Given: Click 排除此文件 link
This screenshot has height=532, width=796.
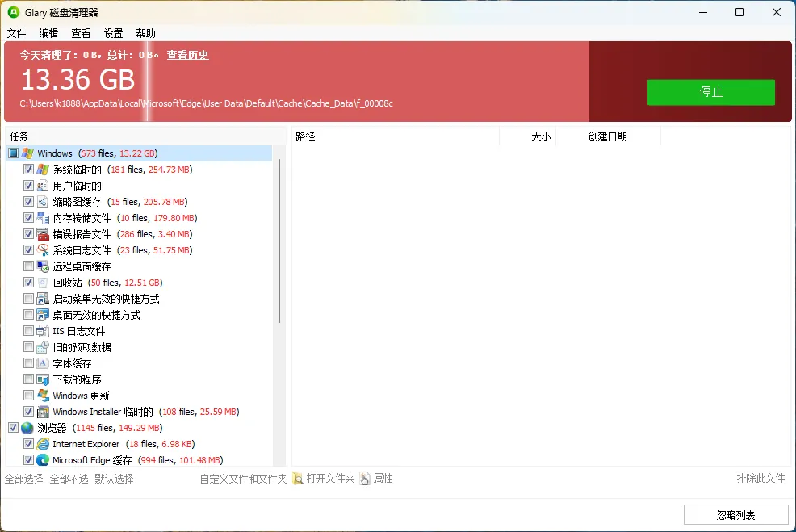Looking at the screenshot, I should 760,478.
